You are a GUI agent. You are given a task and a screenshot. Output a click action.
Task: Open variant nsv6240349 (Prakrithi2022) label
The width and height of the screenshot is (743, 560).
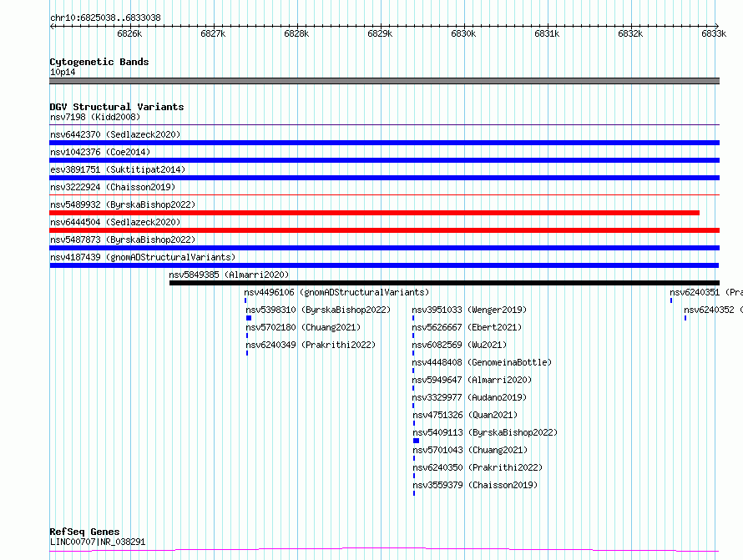[x=311, y=345]
